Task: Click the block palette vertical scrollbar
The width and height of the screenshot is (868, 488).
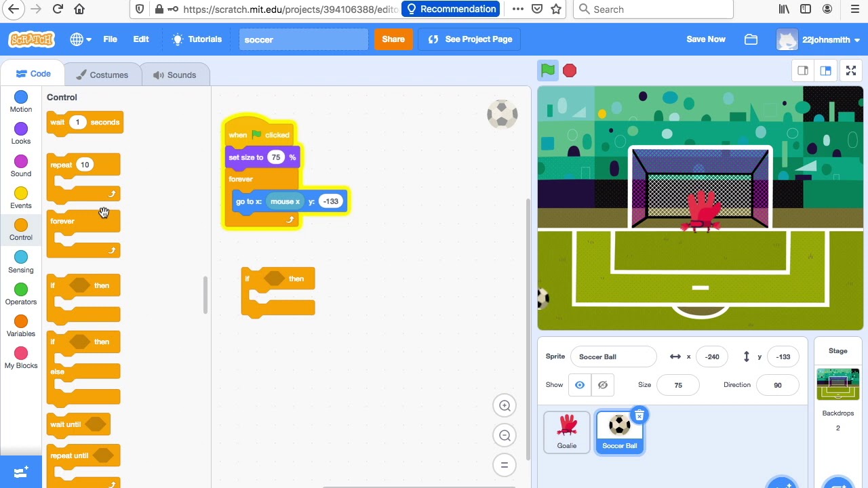Action: point(205,295)
